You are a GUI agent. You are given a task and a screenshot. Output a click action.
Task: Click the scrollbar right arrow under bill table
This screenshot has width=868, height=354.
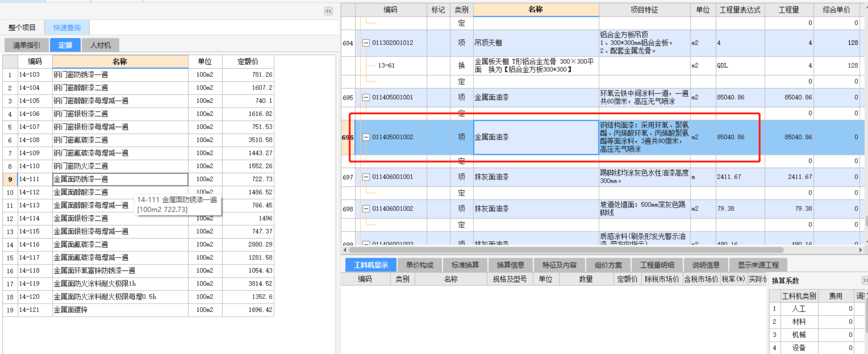click(x=860, y=250)
